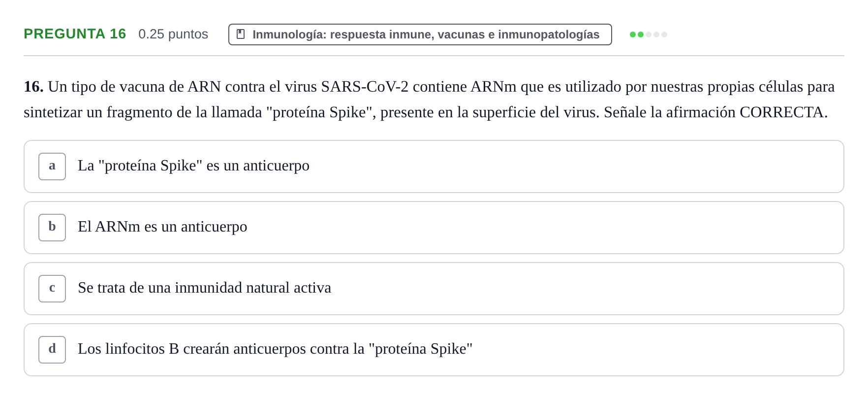The width and height of the screenshot is (868, 400).
Task: Click the third gray difficulty dot
Action: point(649,34)
